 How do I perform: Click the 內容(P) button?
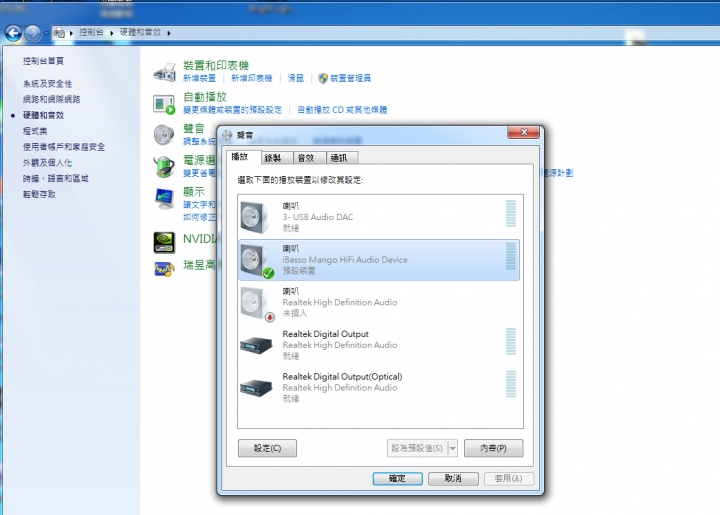[x=494, y=448]
